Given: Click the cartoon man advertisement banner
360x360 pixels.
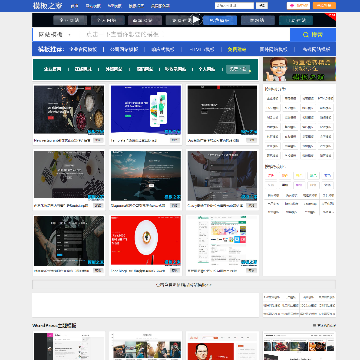Looking at the screenshot, I should 299,69.
